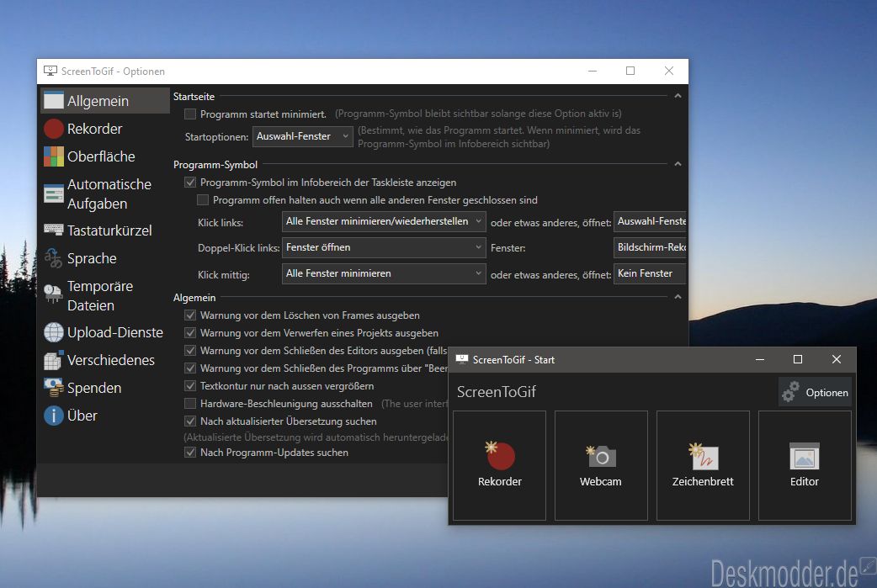Click the Allgemein sidebar icon
This screenshot has width=877, height=588.
click(54, 101)
